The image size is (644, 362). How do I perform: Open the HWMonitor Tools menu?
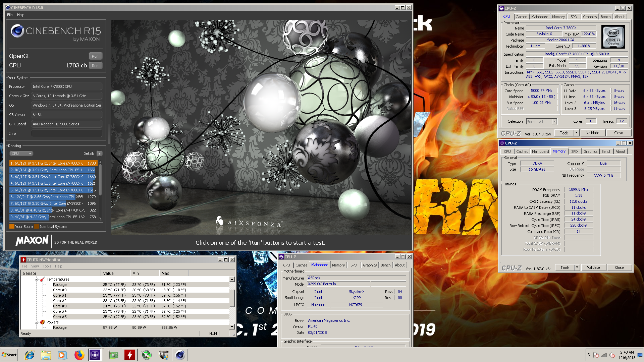(47, 266)
